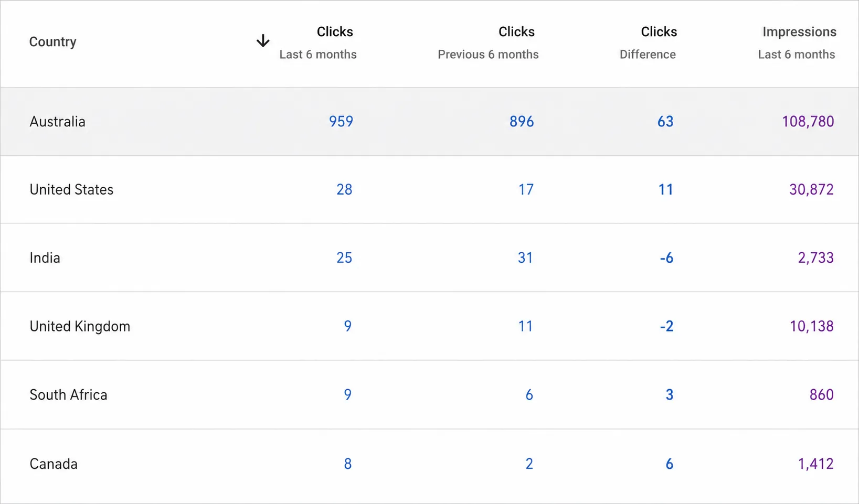Click South Africa's 6 previous clicks

[529, 395]
